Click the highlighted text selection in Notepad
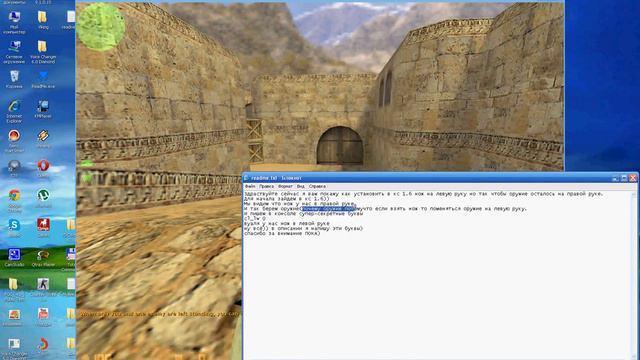The image size is (640, 360). click(329, 209)
